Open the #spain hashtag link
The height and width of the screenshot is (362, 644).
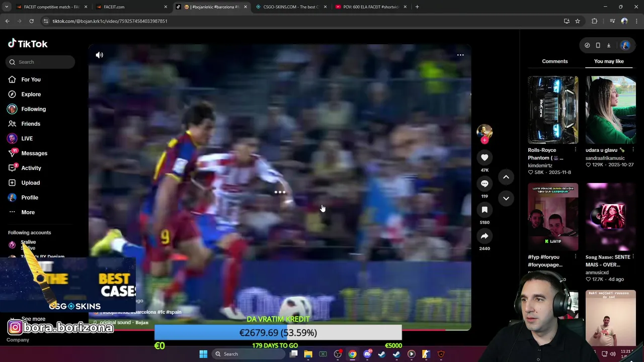174,312
